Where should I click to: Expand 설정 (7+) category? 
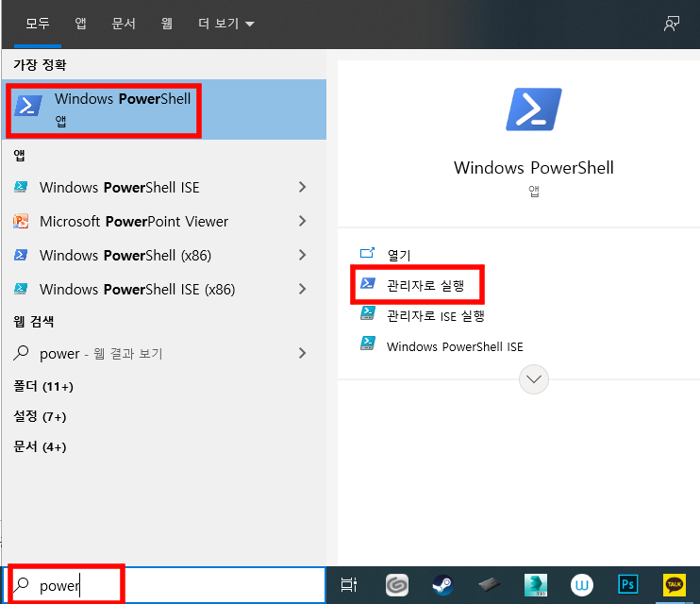40,416
